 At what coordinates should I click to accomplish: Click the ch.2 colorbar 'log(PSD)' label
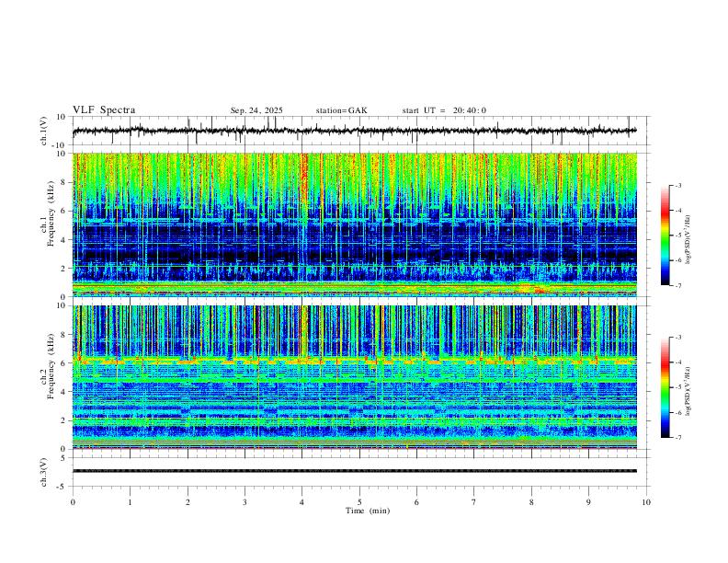click(x=688, y=391)
